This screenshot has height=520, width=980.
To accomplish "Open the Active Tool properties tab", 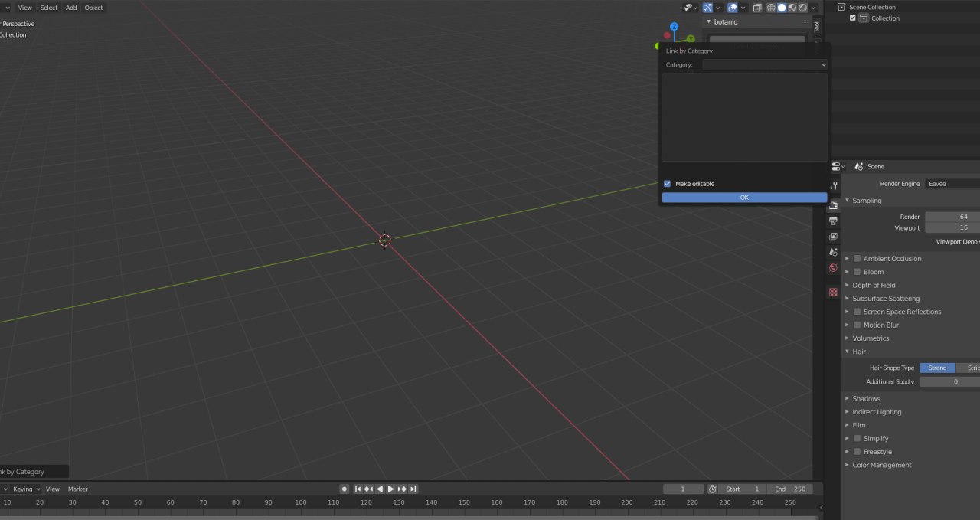I will (x=833, y=186).
